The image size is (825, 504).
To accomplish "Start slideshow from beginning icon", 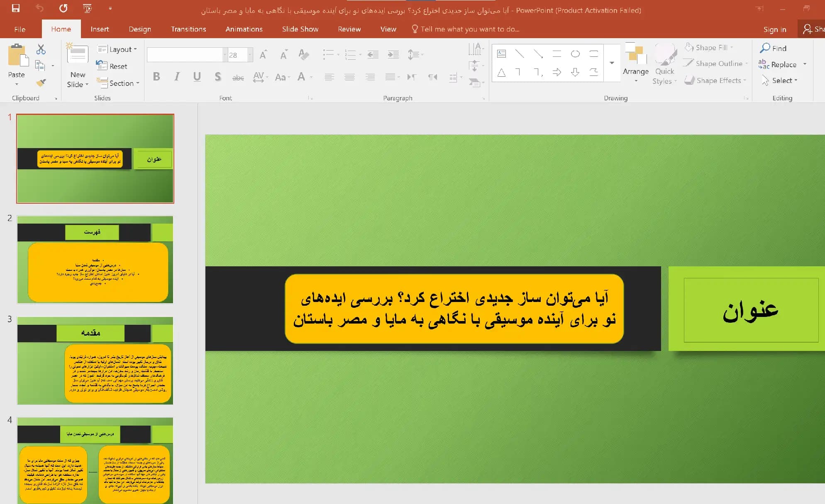I will tap(87, 8).
